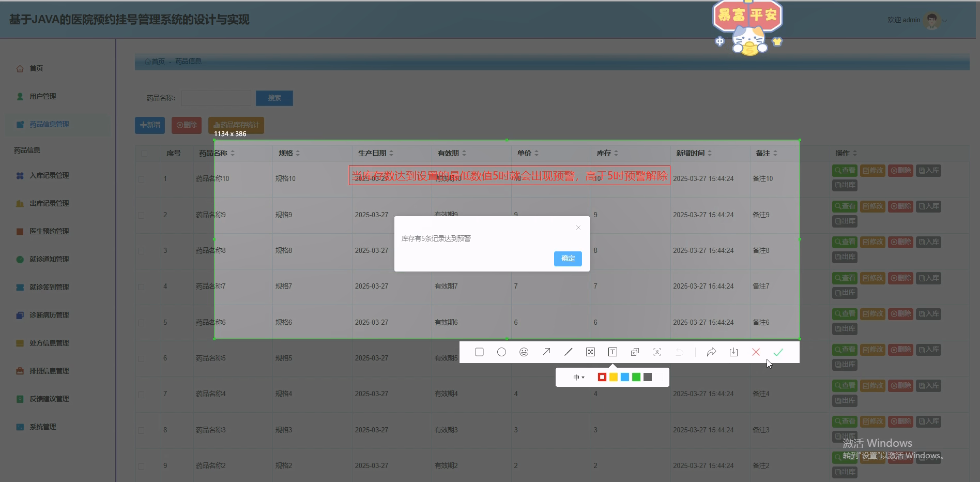Check the checkbox for row 药品名称4
The width and height of the screenshot is (980, 482).
(141, 394)
